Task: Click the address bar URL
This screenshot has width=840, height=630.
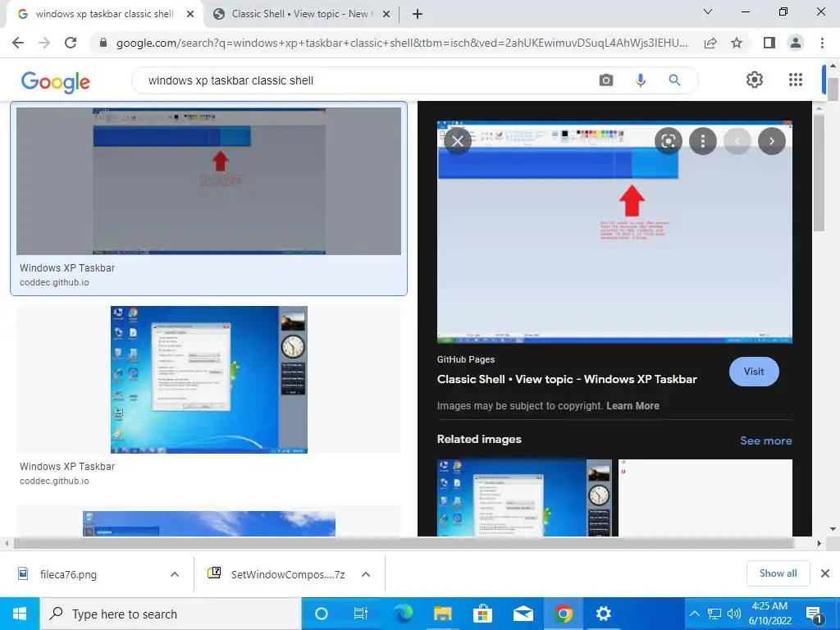Action: coord(402,43)
